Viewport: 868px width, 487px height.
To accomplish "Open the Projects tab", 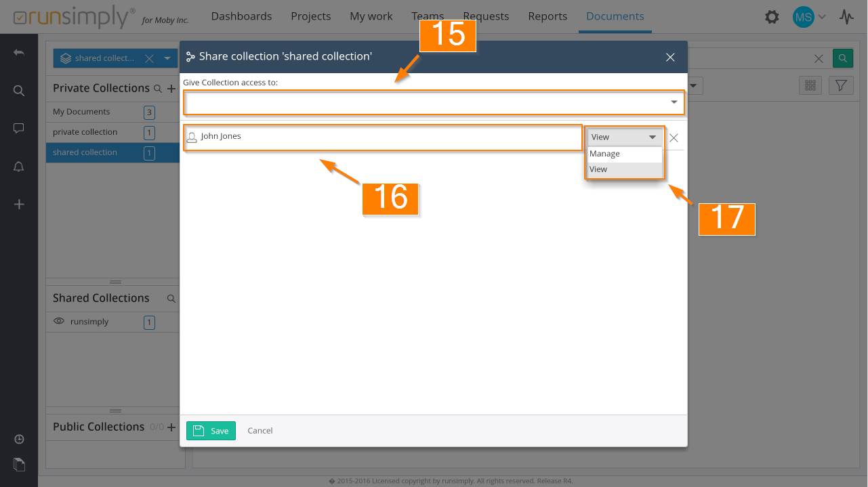I will click(310, 16).
